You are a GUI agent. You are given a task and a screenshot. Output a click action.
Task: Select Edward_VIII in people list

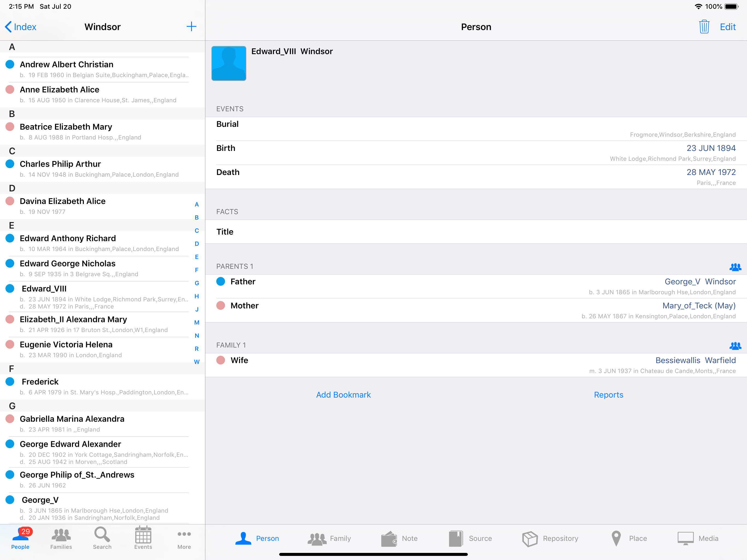102,297
